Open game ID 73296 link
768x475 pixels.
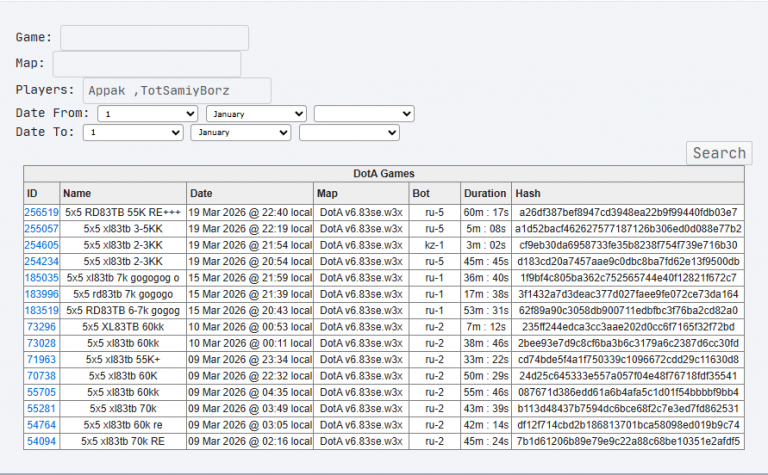[x=42, y=327]
